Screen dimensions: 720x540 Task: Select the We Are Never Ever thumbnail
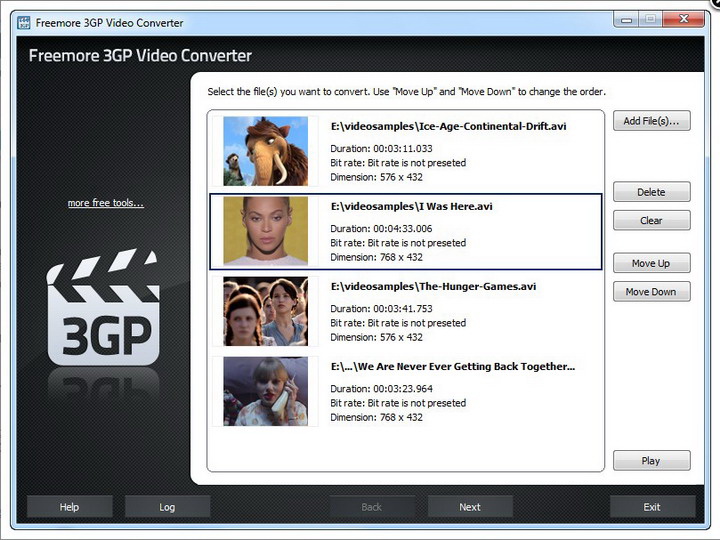click(265, 392)
